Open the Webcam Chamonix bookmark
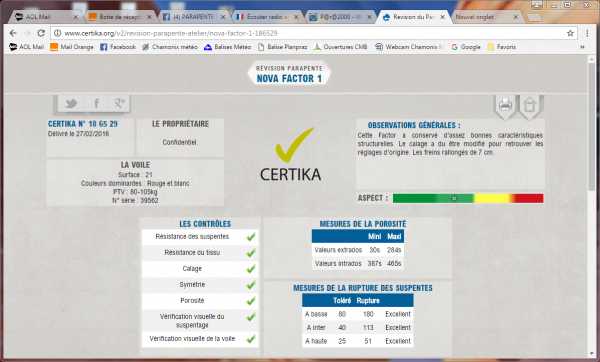The image size is (600, 362). pyautogui.click(x=408, y=47)
